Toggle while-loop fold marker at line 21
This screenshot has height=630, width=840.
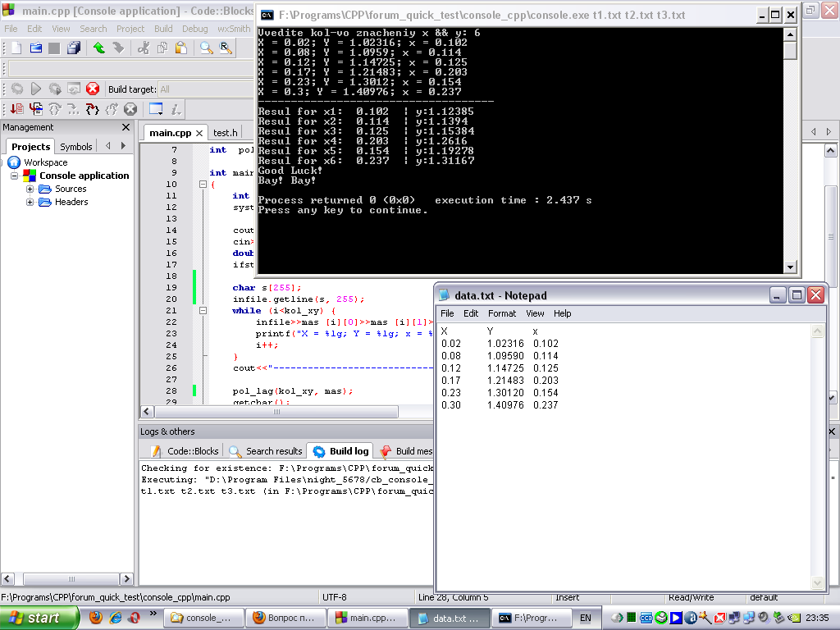tap(203, 311)
